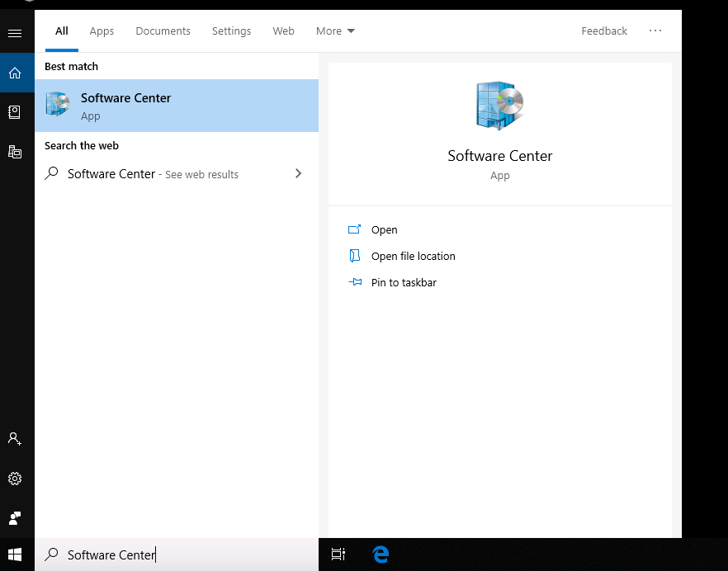
Task: Open the three-dot options menu
Action: point(655,31)
